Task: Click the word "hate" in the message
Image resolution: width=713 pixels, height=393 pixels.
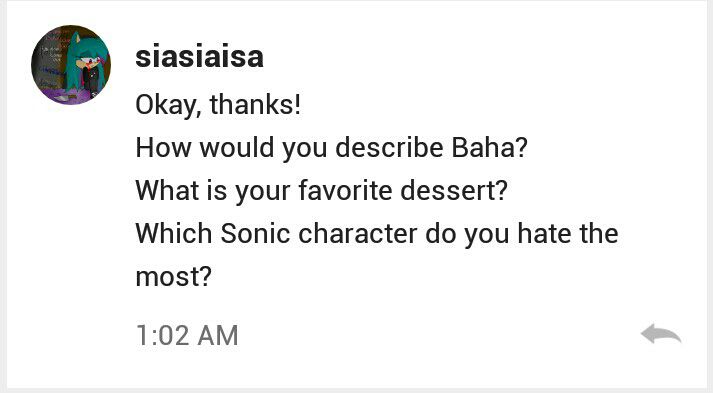Action: point(545,233)
